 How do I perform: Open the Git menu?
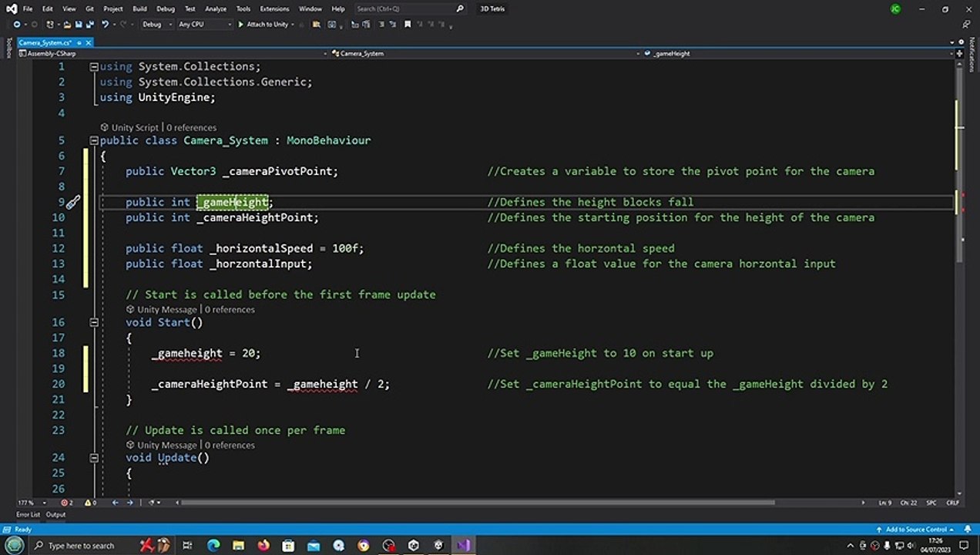point(89,8)
